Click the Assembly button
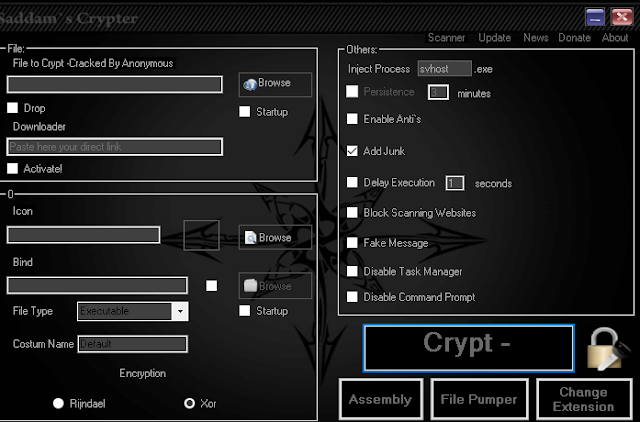 380,399
